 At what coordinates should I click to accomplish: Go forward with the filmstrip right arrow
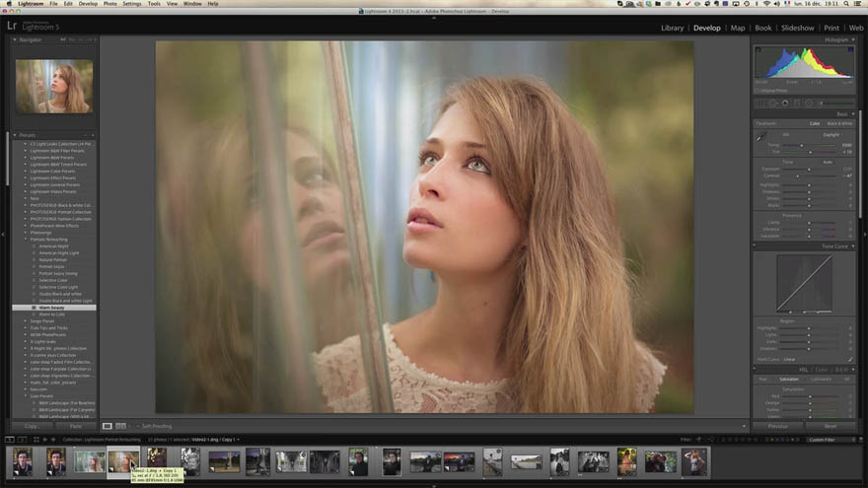pos(53,440)
